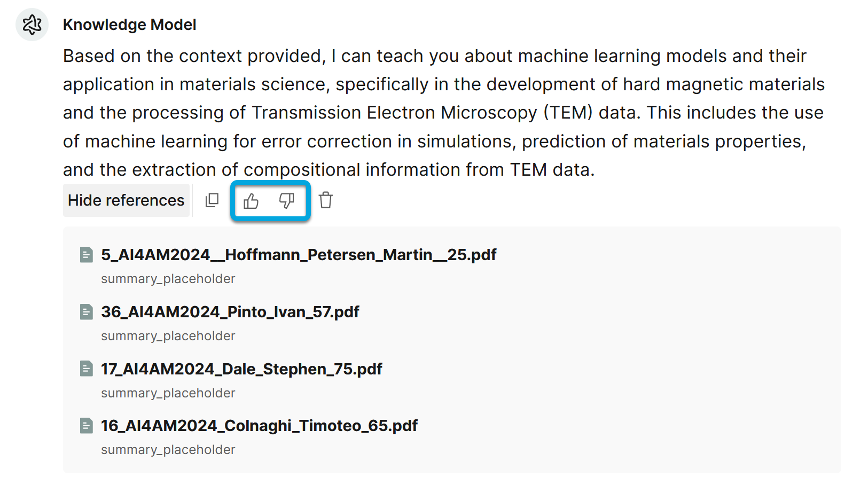Image resolution: width=868 pixels, height=493 pixels.
Task: Click the document icon beside the Dale_Stephen PDF
Action: pyautogui.click(x=86, y=369)
